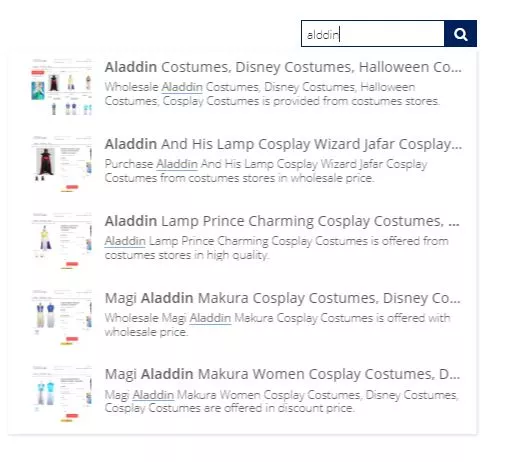Click the "Wholesale Magi Aladdin Makura" description
The height and width of the screenshot is (462, 505).
click(x=277, y=325)
